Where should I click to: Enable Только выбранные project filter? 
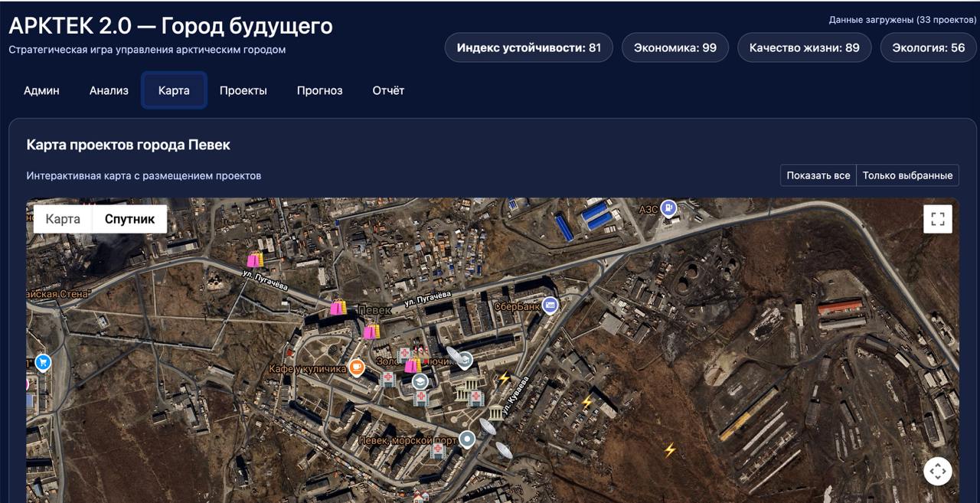907,175
